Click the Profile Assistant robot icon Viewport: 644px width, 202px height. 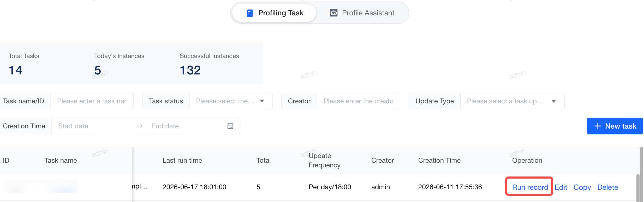(333, 13)
